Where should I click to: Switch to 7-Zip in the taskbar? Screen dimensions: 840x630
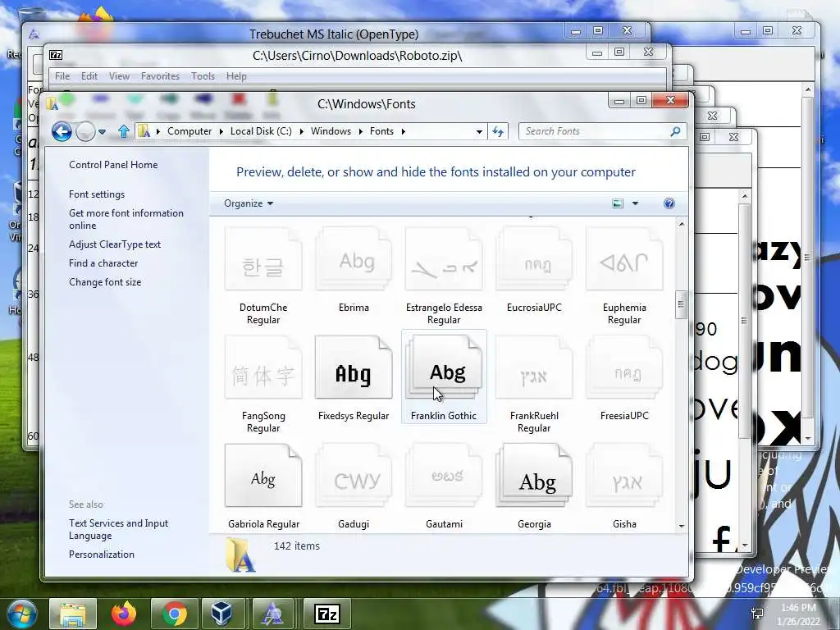point(327,614)
